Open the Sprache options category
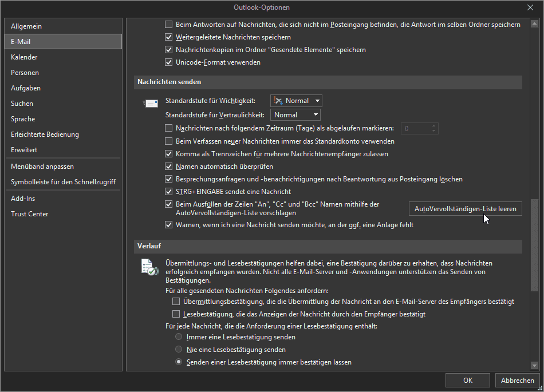Screen dimensions: 544x392 (63, 119)
